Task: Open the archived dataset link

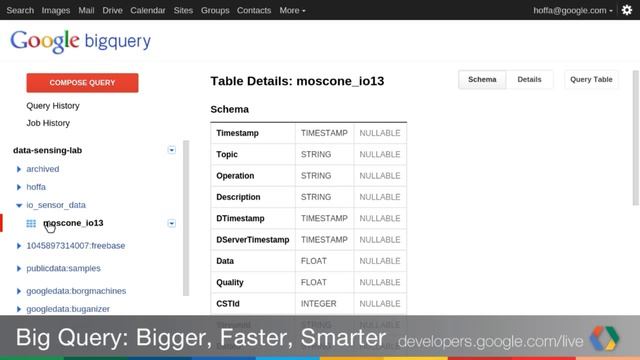Action: (x=43, y=169)
